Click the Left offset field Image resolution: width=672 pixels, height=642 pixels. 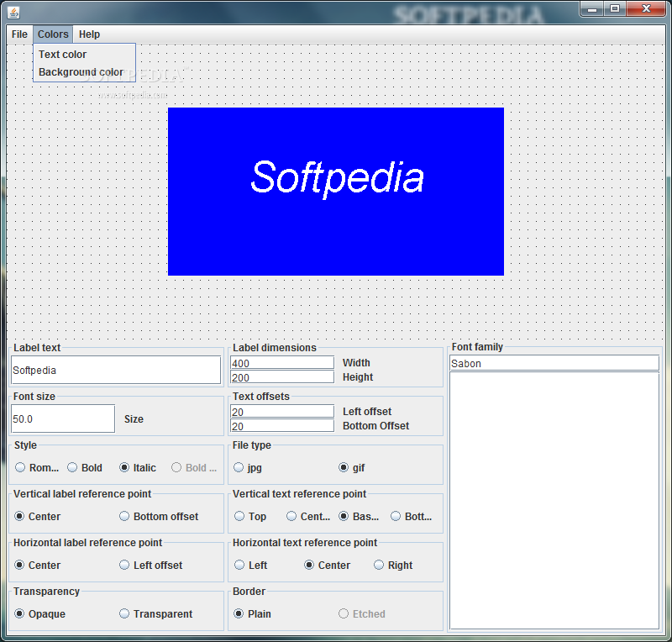click(x=282, y=412)
